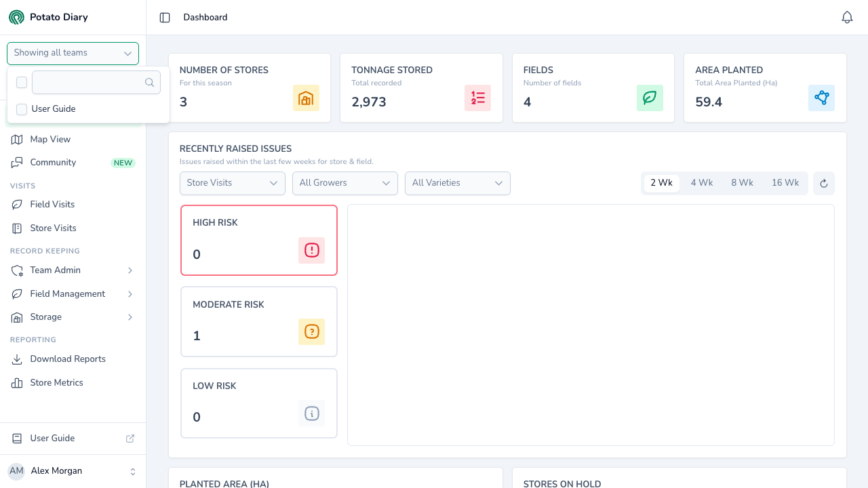Image resolution: width=868 pixels, height=488 pixels.
Task: Expand the Storage submenu
Action: 73,317
